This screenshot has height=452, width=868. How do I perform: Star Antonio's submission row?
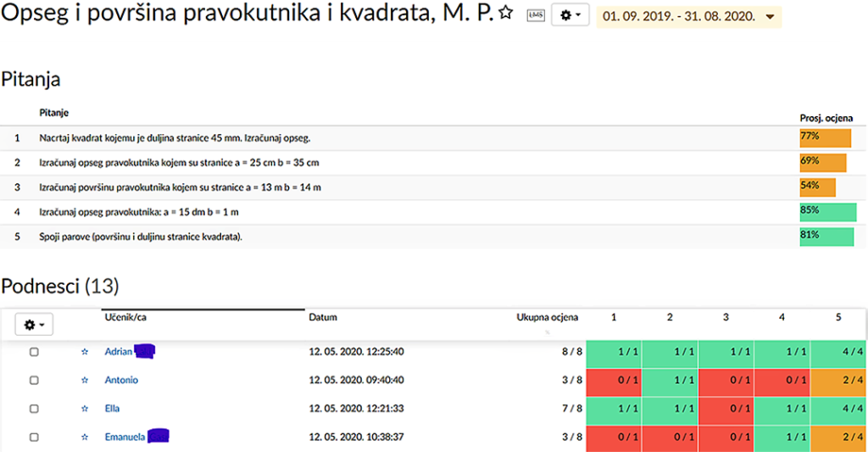point(84,381)
